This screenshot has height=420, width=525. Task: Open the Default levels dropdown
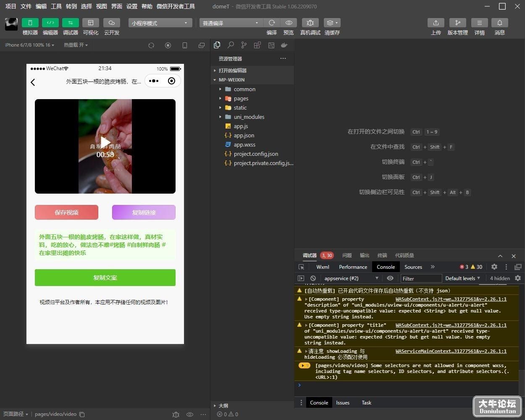462,278
